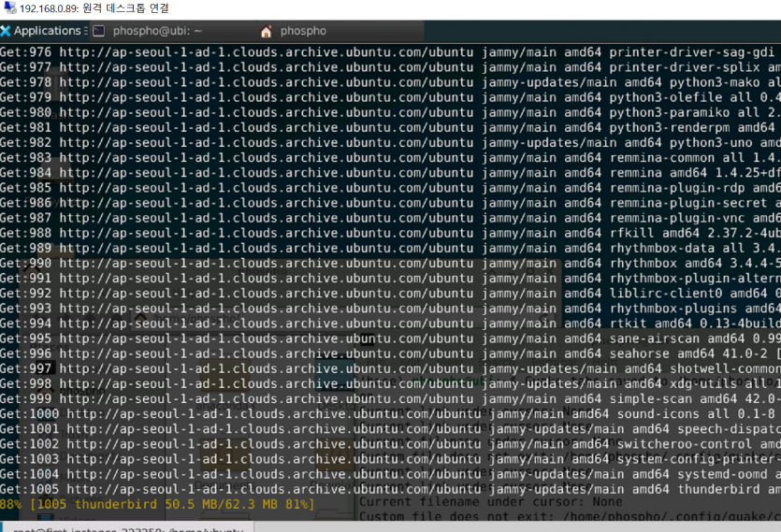Click the Get:979 python3-olefile line
781x532 pixels.
[x=391, y=97]
